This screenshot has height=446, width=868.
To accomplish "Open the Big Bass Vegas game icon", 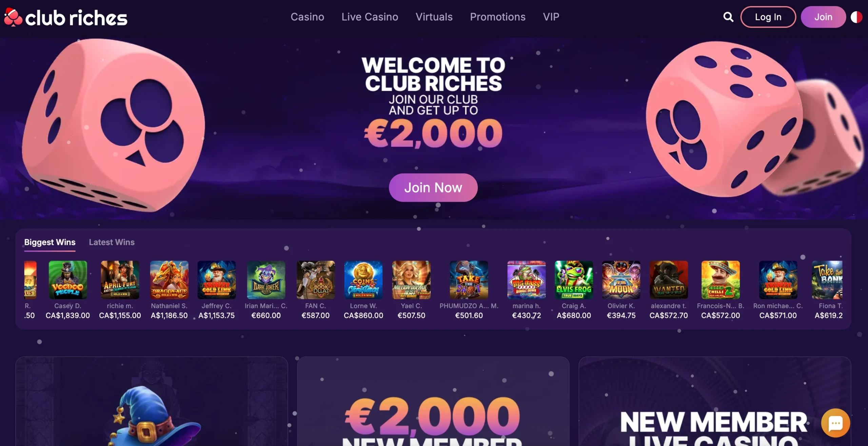I will 526,280.
